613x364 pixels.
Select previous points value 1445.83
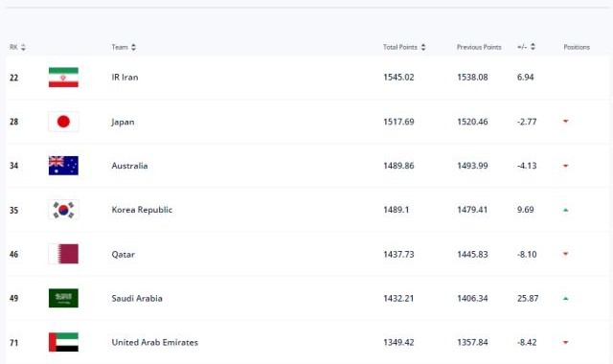[472, 254]
